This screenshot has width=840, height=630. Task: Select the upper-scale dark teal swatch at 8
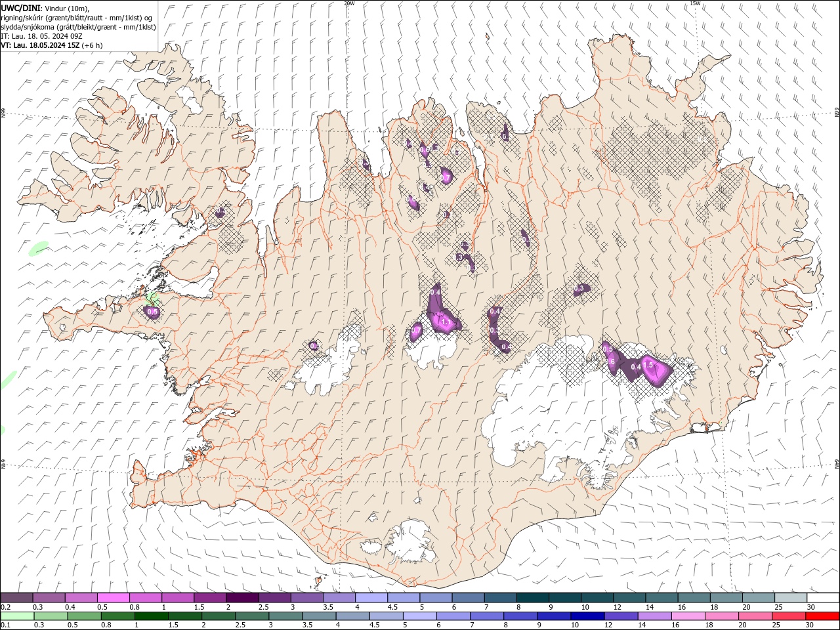pyautogui.click(x=532, y=598)
